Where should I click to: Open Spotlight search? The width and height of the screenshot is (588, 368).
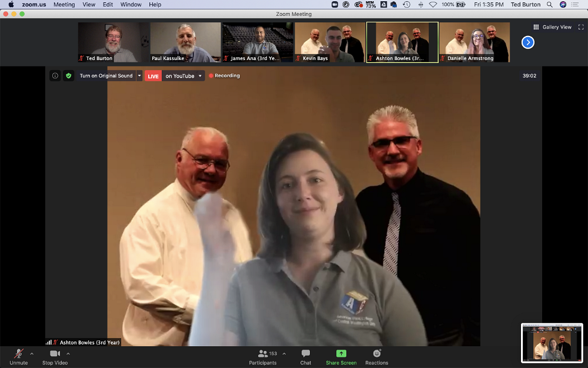point(549,5)
